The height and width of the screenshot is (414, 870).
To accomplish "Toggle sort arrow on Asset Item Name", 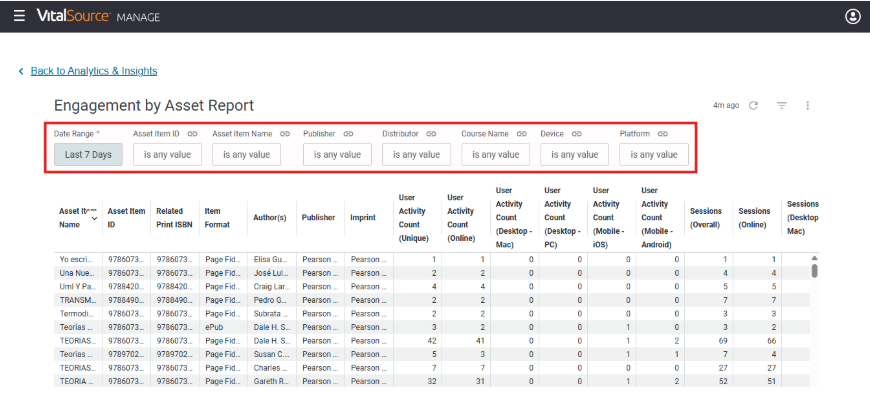I will click(x=94, y=219).
